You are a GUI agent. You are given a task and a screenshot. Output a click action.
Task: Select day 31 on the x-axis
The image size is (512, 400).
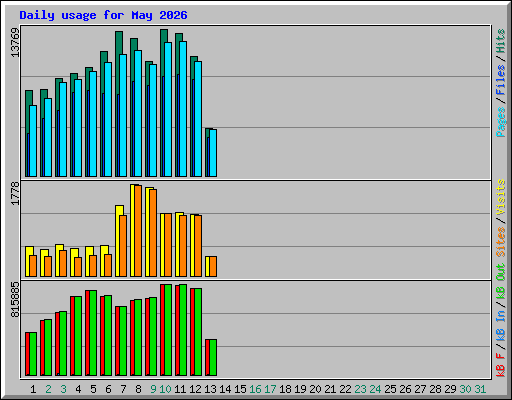point(480,389)
